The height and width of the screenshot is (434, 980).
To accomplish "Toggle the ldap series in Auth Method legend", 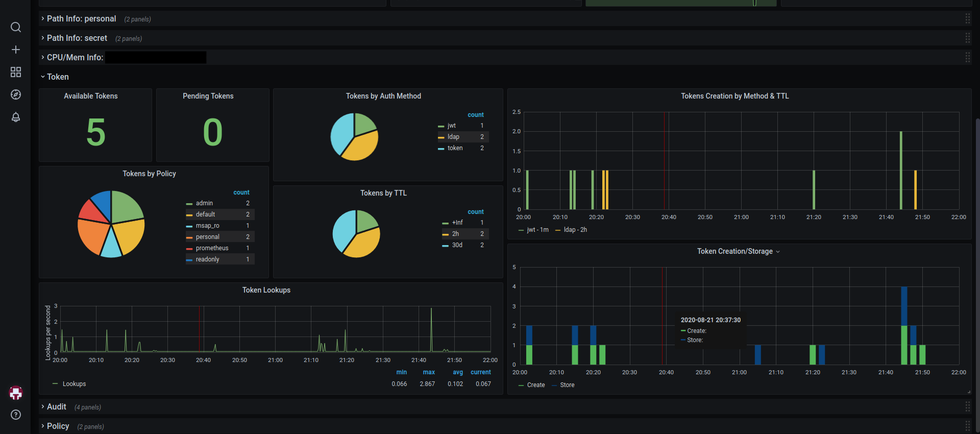I will click(453, 137).
